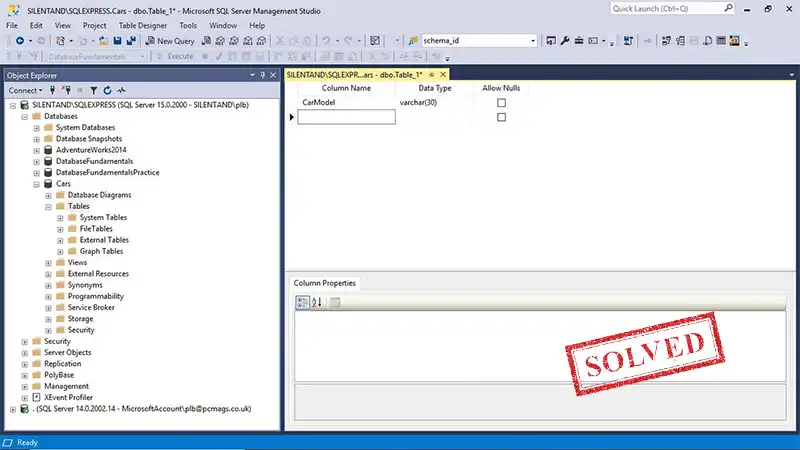Click the Manage XML Indexes icon
The height and width of the screenshot is (450, 800).
[708, 41]
